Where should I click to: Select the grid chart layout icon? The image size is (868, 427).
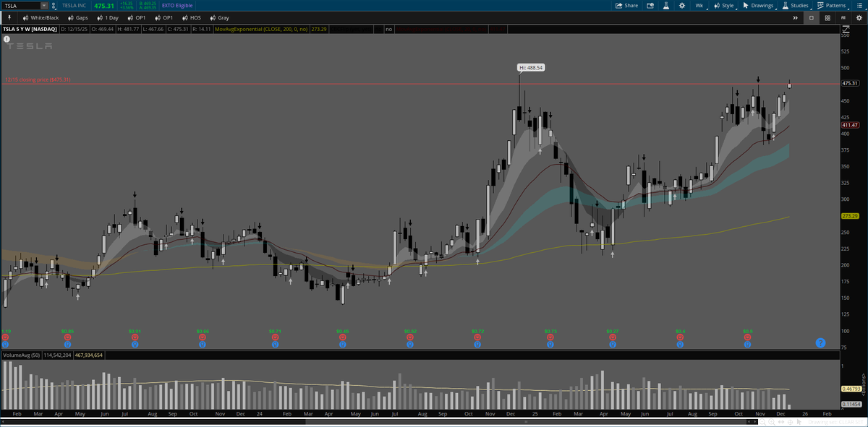tap(827, 17)
